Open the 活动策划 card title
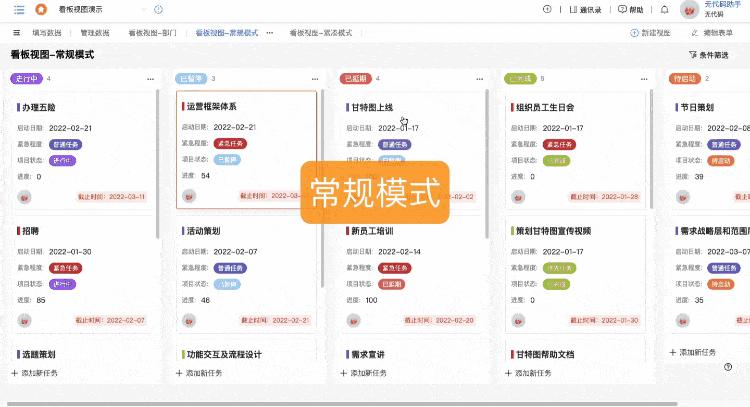Screen dimensions: 750x407 pyautogui.click(x=203, y=231)
